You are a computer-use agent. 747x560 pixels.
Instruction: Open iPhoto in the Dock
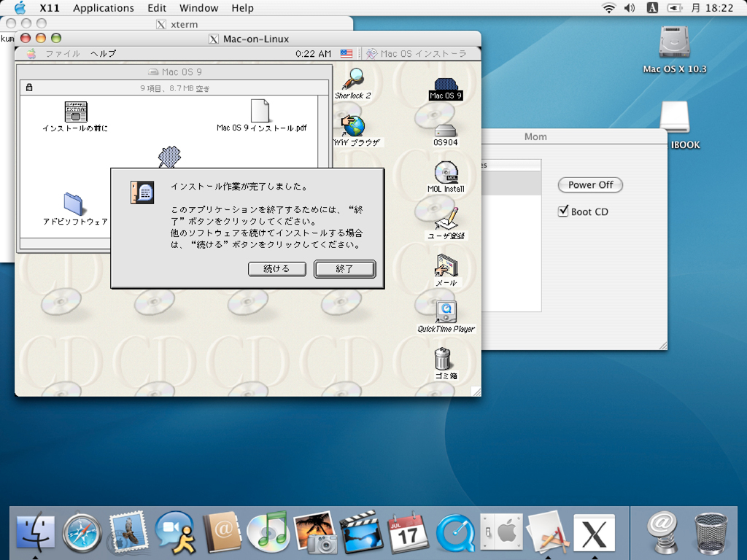tap(314, 532)
